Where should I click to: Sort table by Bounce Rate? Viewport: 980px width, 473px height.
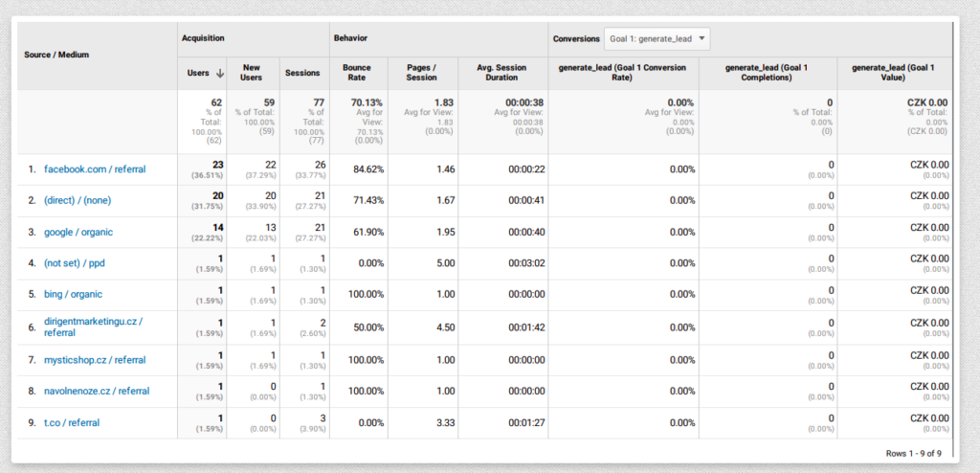(357, 73)
